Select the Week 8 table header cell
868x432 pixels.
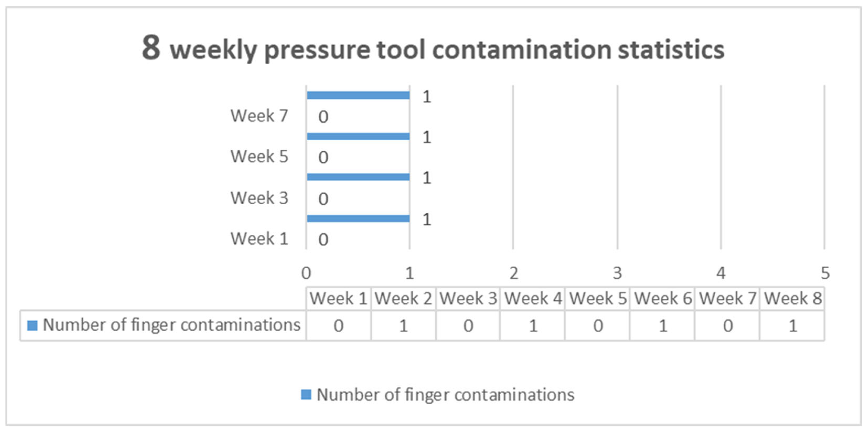click(x=793, y=298)
